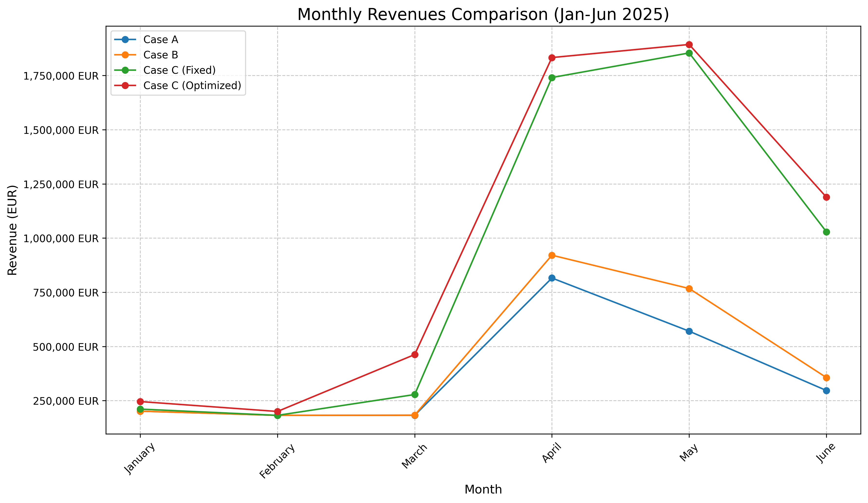Click the red June data point

click(826, 197)
